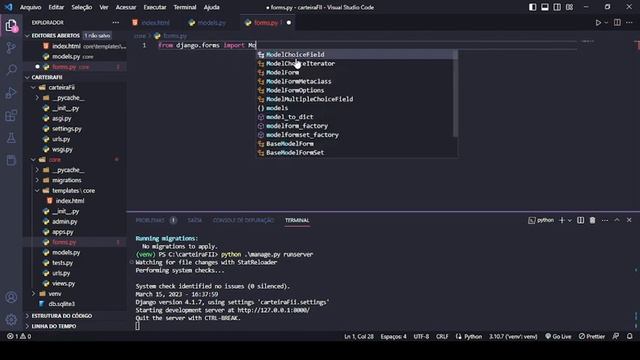This screenshot has width=640, height=360.
Task: Open admin.py in the core folder
Action: pos(64,222)
